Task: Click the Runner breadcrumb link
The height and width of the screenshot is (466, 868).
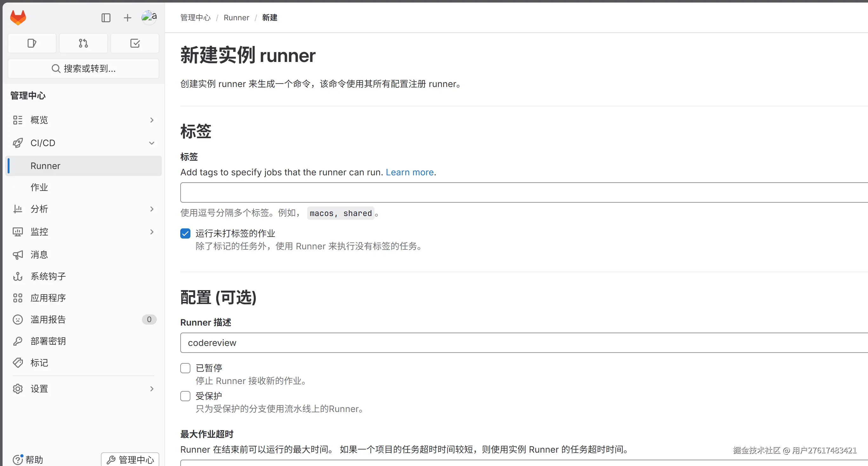Action: tap(236, 17)
